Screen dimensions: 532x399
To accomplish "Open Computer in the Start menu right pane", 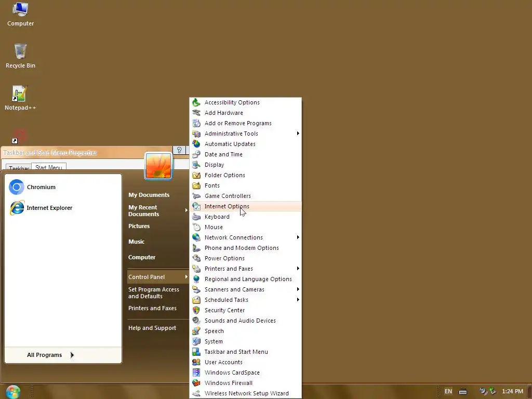I will coord(142,257).
